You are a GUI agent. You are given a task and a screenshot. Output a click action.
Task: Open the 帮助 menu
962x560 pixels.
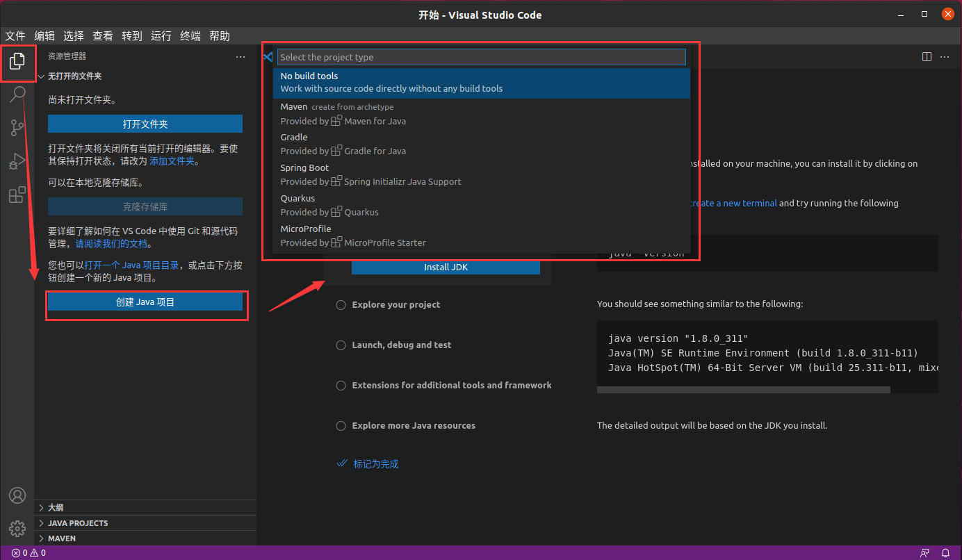click(220, 36)
